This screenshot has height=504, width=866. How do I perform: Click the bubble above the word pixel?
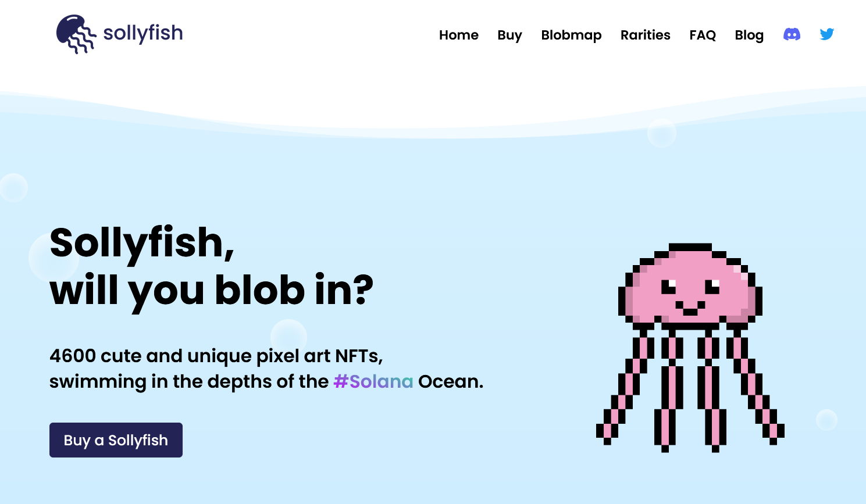click(x=288, y=337)
